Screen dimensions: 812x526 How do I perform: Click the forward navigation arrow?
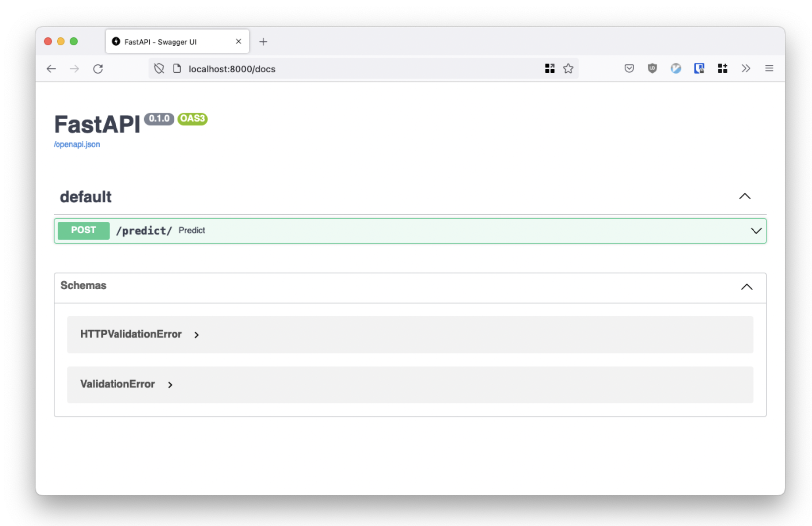coord(74,69)
